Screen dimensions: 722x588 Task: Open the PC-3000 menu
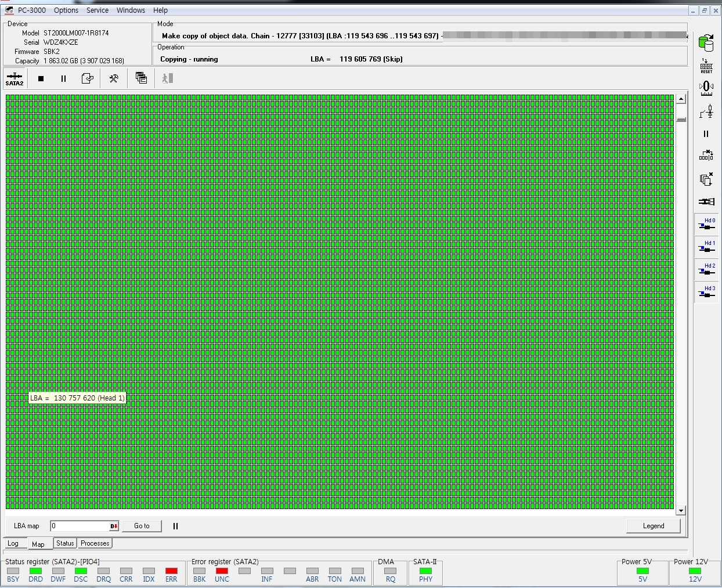[x=31, y=10]
